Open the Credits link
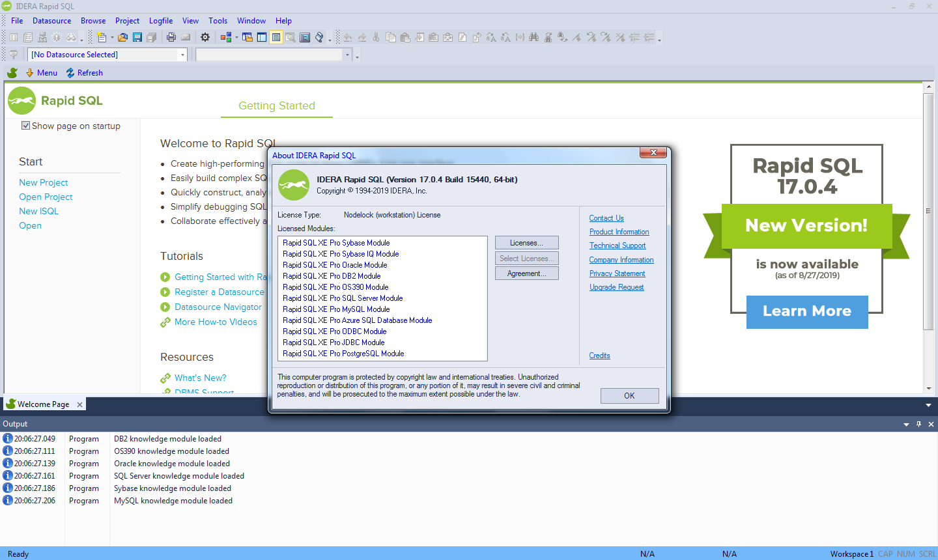This screenshot has height=560, width=938. (x=599, y=356)
